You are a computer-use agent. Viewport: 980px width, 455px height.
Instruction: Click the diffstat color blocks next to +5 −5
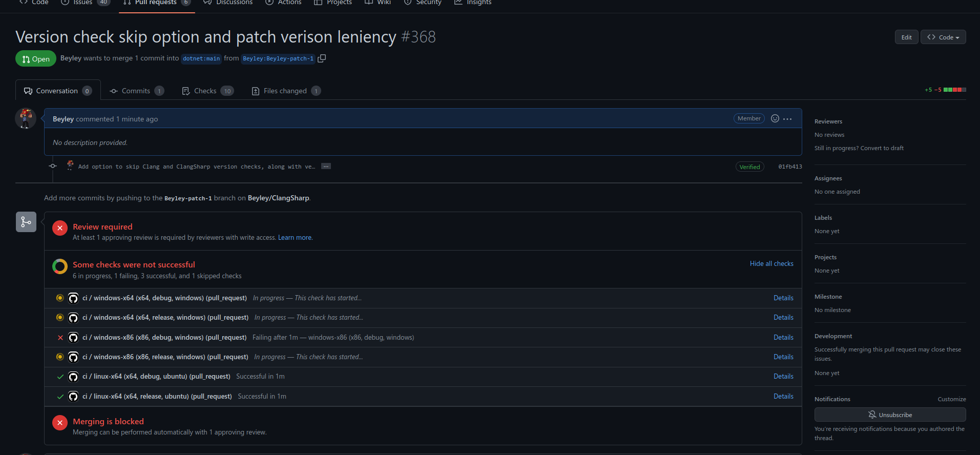point(955,90)
